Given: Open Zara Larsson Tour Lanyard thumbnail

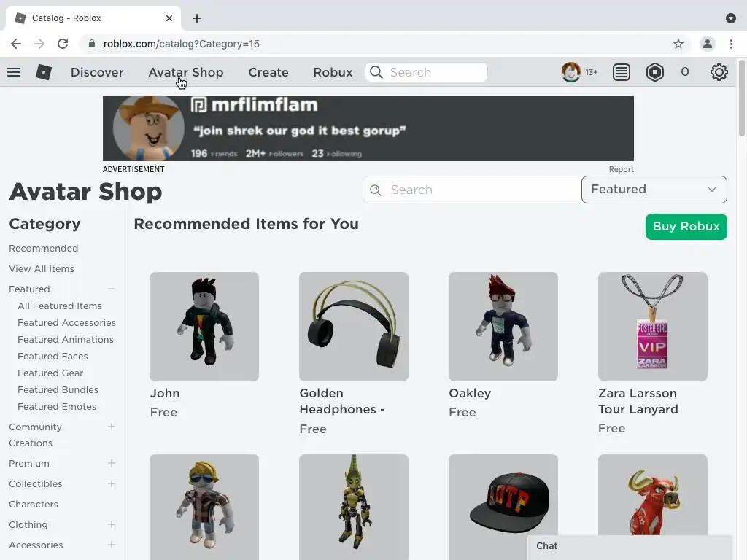Looking at the screenshot, I should coord(653,327).
